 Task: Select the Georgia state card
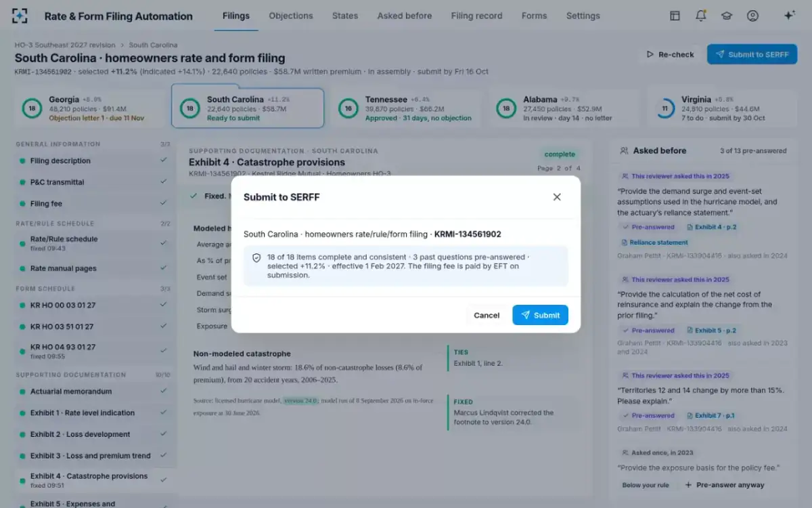click(89, 108)
